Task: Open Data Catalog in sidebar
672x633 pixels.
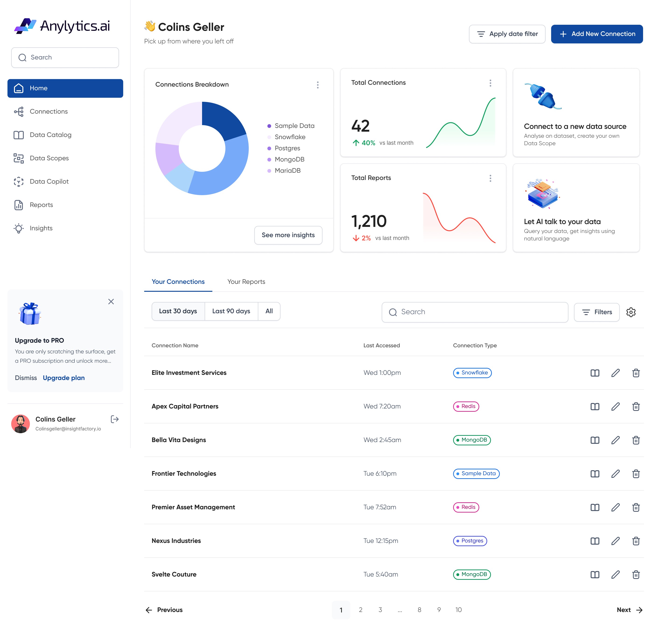Action: coord(50,135)
